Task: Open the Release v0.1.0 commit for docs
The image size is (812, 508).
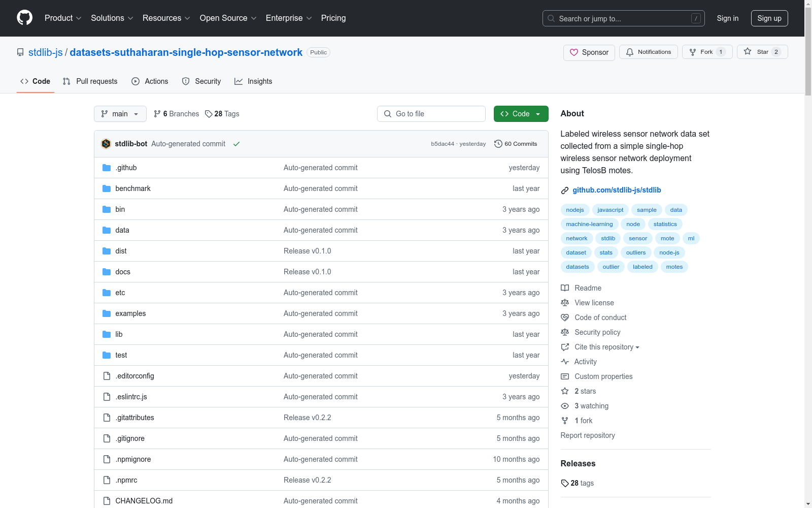Action: [x=308, y=272]
